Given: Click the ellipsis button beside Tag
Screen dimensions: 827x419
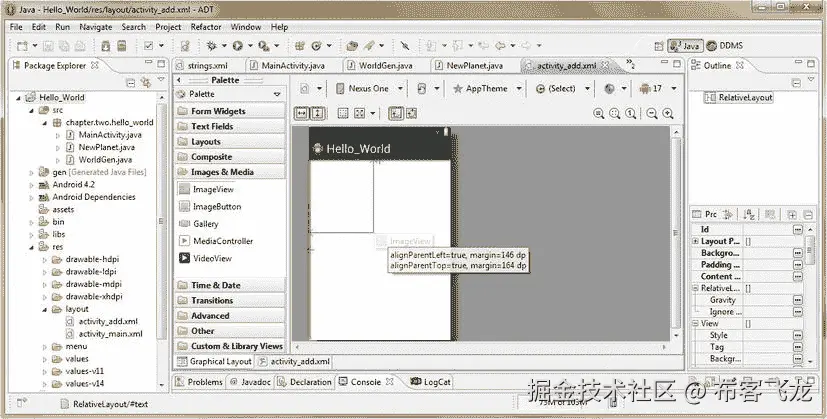Looking at the screenshot, I should [798, 347].
